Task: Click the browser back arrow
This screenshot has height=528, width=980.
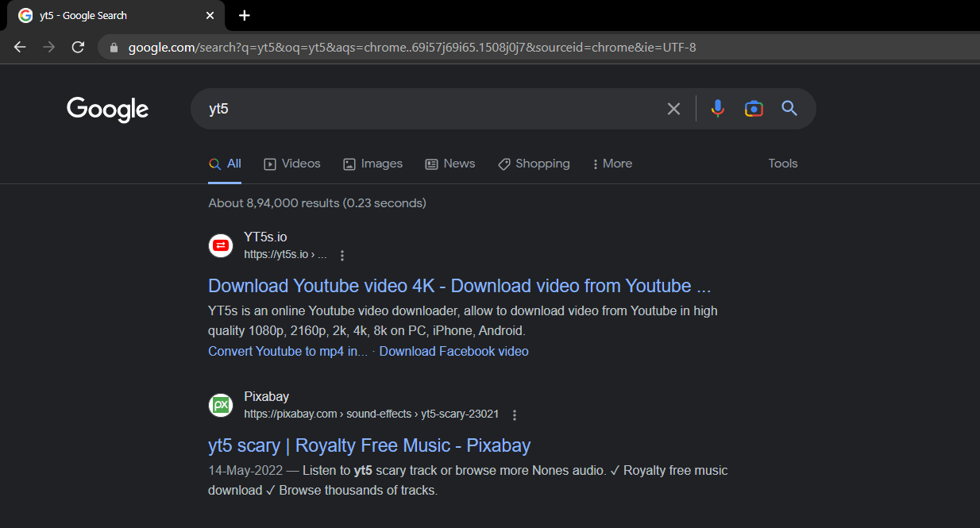Action: click(21, 48)
